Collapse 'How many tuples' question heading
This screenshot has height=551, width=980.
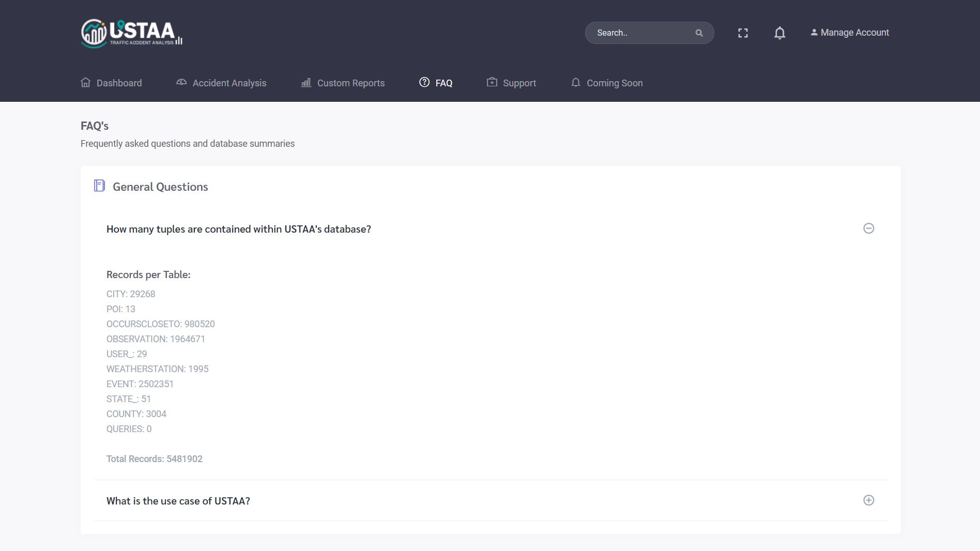coord(238,229)
